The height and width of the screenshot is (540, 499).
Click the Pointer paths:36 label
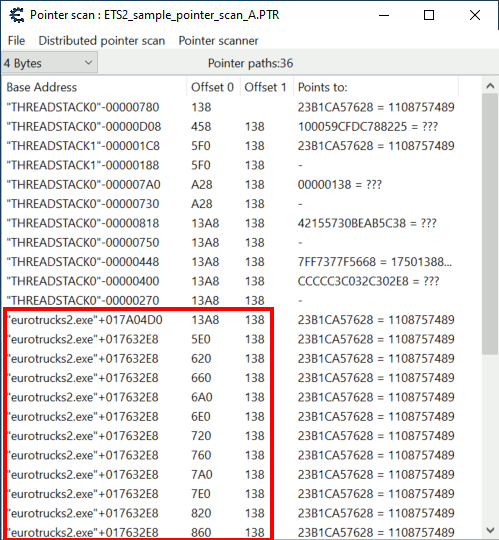click(250, 63)
